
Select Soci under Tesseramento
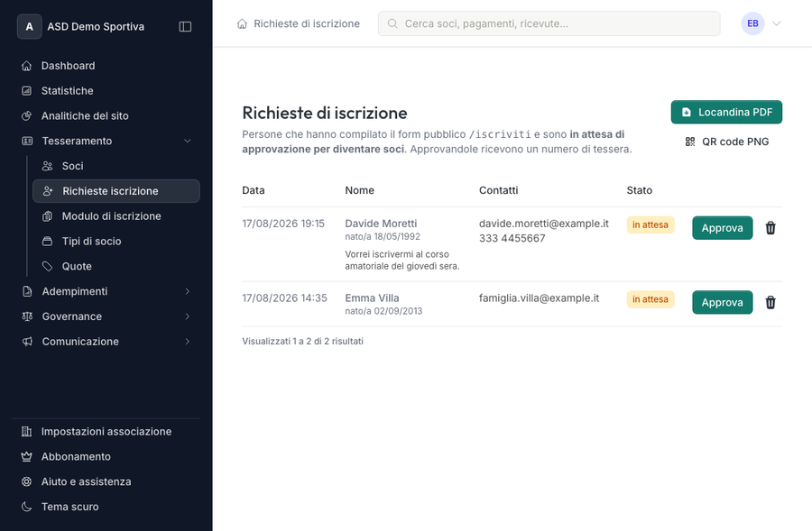116,166
